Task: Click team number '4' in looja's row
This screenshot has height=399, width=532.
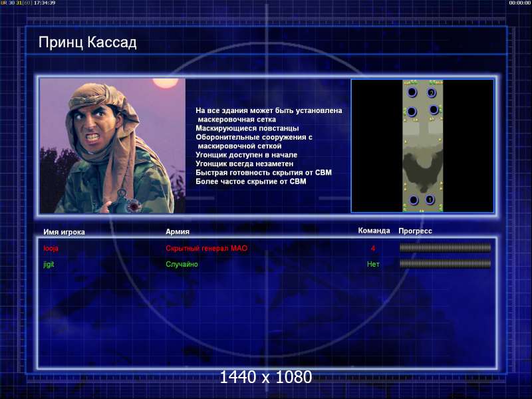Action: (373, 248)
